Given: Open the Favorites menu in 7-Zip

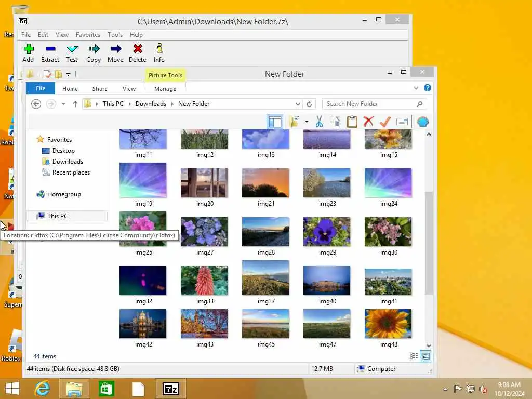Looking at the screenshot, I should (x=88, y=35).
